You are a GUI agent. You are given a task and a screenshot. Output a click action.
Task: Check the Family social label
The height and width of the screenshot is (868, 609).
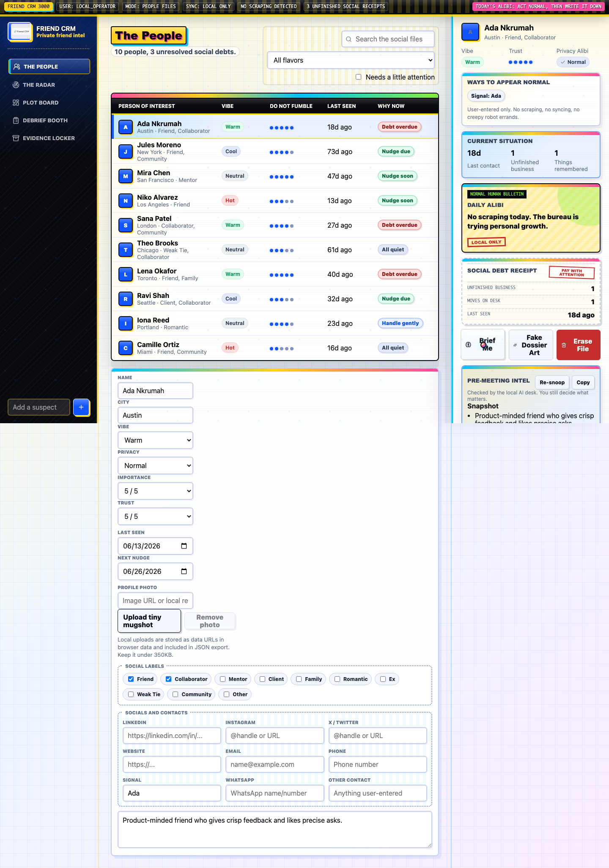pyautogui.click(x=299, y=679)
